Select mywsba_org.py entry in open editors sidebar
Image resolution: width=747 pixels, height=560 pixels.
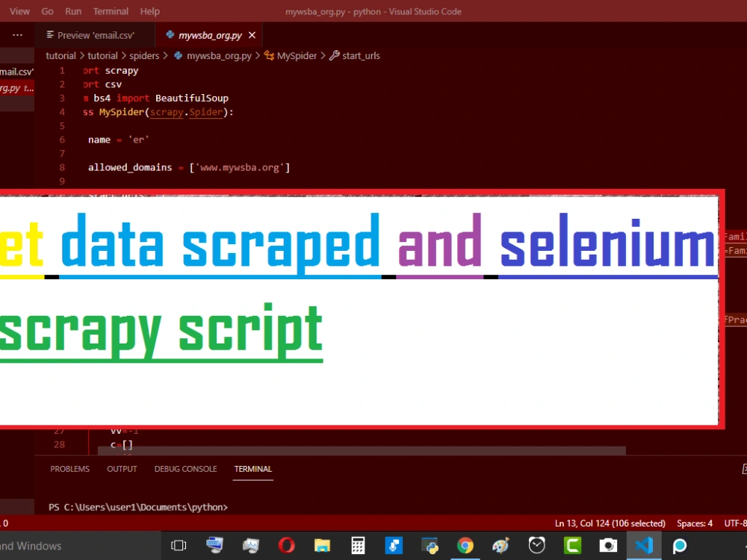tap(16, 88)
